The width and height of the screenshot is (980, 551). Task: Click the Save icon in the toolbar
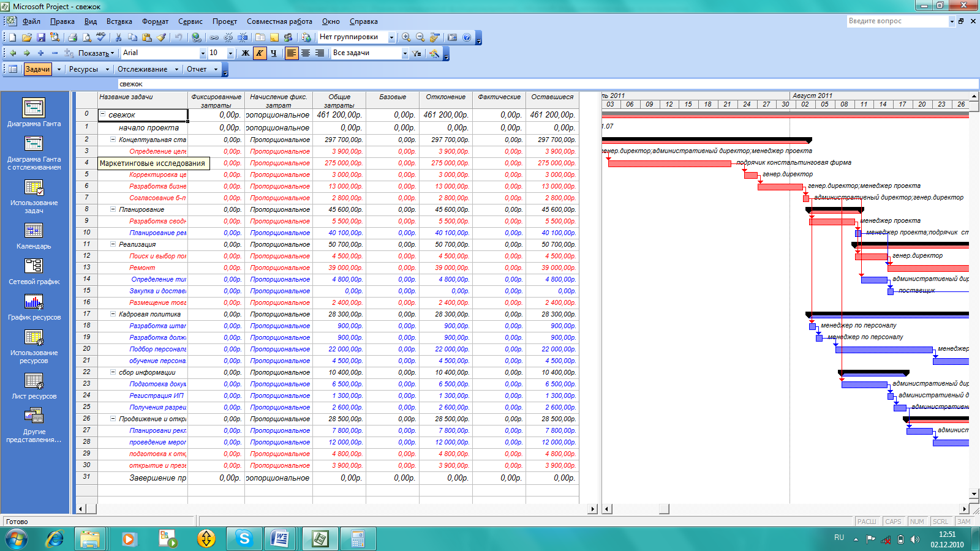[x=41, y=37]
